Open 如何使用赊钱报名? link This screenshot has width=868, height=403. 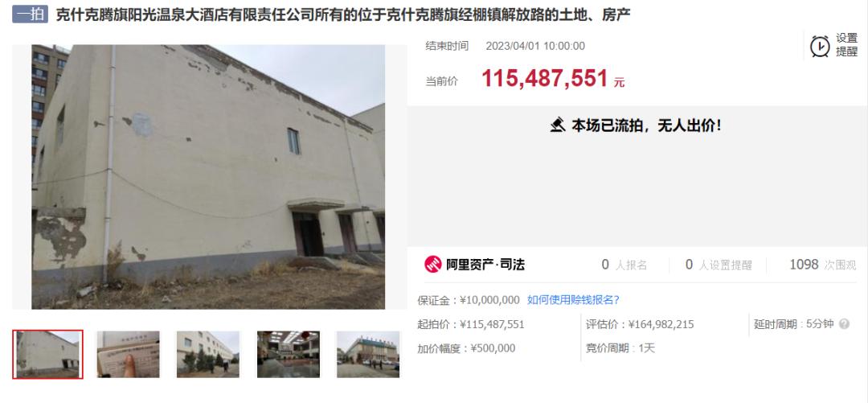[573, 300]
